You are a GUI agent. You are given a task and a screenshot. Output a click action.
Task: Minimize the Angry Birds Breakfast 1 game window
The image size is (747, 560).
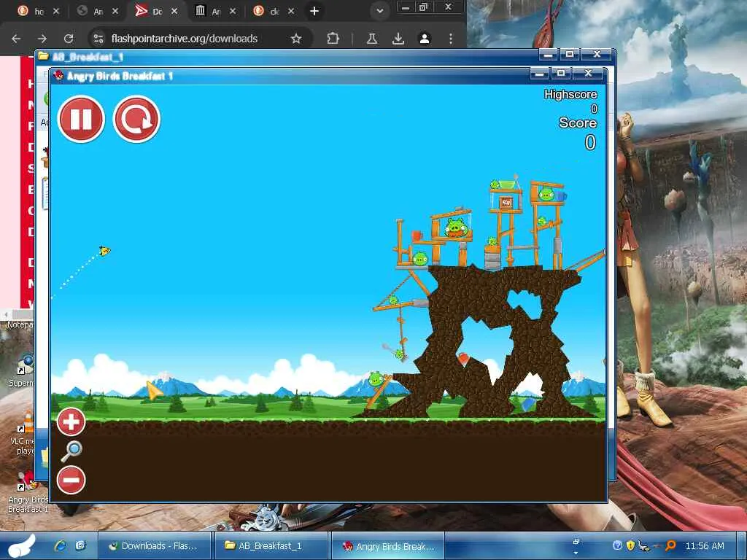pos(541,74)
